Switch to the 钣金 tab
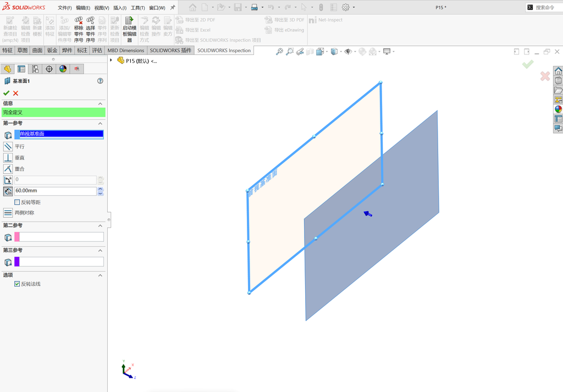 click(x=52, y=50)
